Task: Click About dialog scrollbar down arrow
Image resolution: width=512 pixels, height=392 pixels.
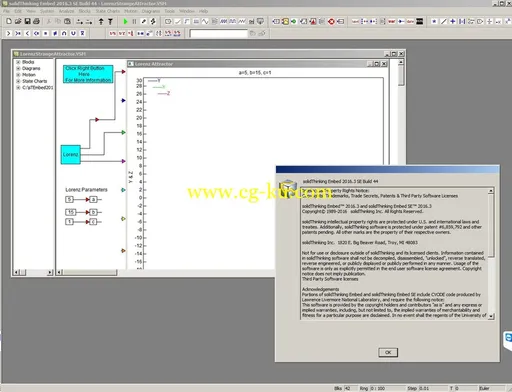Action: [x=491, y=316]
